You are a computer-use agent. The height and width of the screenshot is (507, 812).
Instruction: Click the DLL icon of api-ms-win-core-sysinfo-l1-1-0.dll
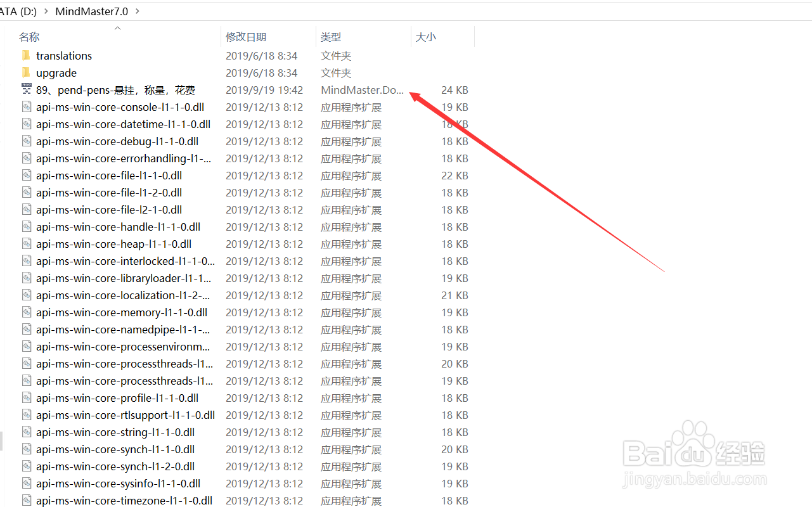(26, 484)
